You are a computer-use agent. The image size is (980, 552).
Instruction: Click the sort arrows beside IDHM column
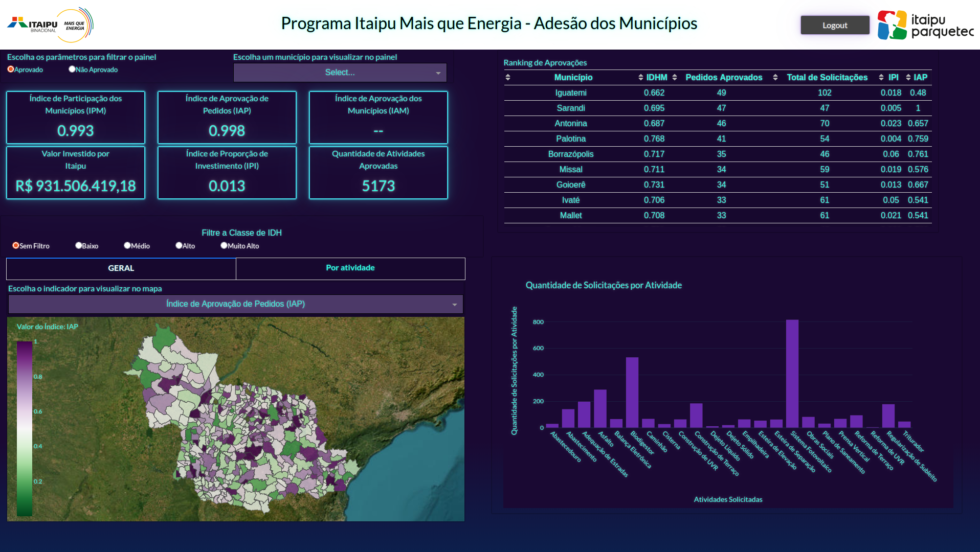641,78
